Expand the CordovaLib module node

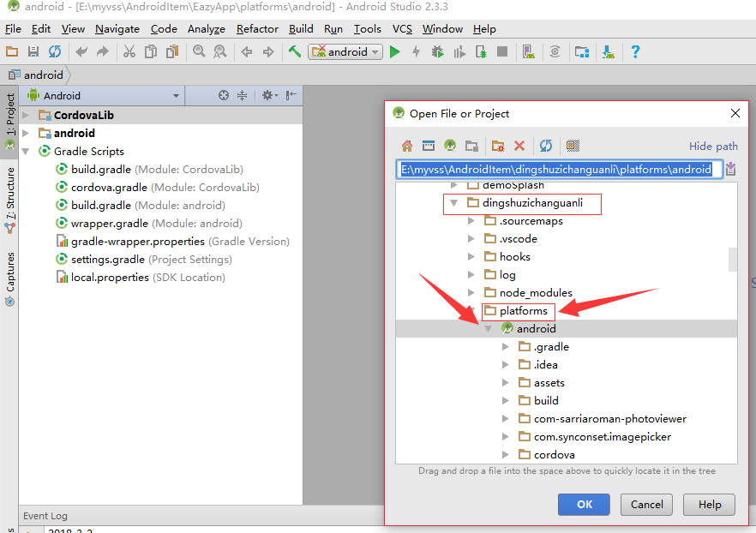(26, 115)
